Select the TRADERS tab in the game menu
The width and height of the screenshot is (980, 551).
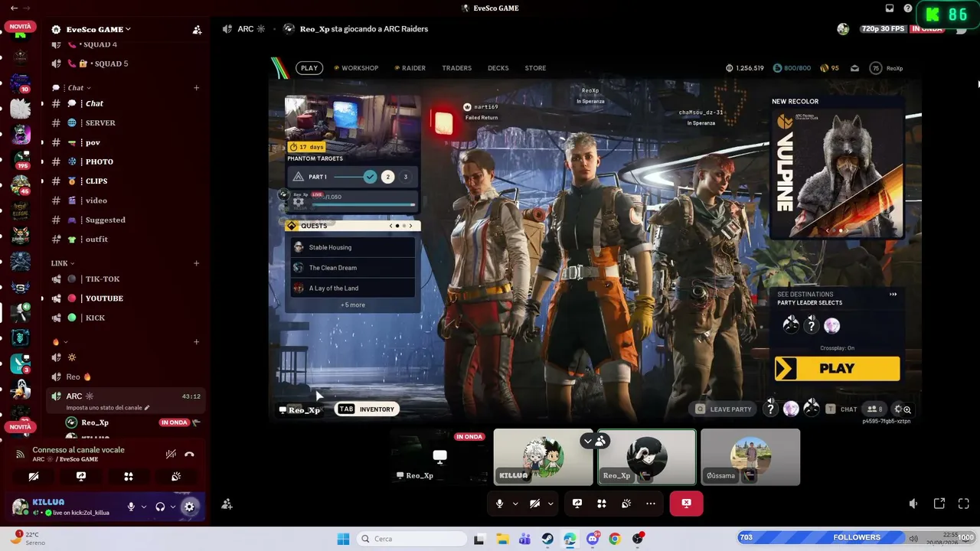pyautogui.click(x=456, y=68)
